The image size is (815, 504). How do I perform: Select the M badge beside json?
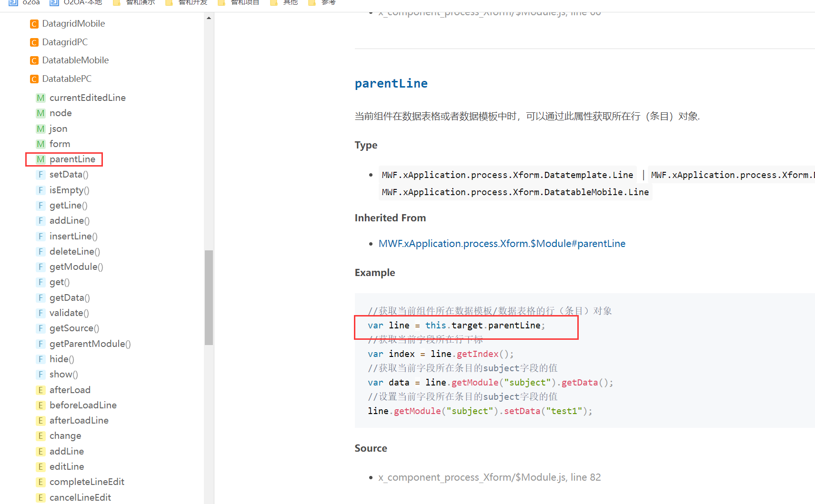41,129
